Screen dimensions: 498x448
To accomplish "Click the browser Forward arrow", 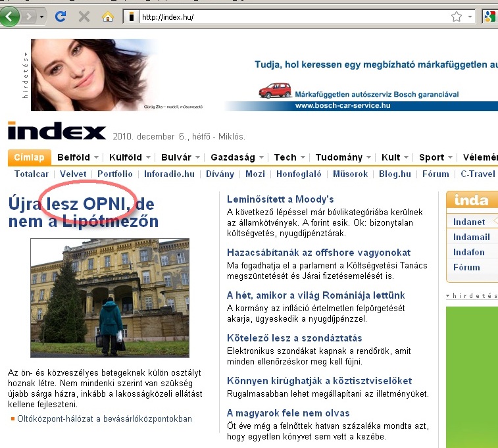I will click(29, 16).
